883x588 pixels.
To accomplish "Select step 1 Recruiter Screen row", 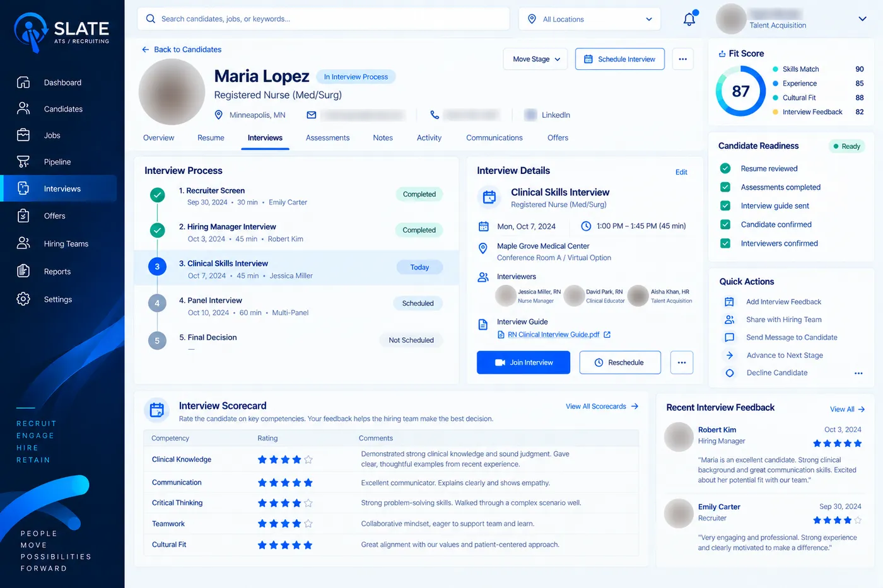I will [296, 196].
